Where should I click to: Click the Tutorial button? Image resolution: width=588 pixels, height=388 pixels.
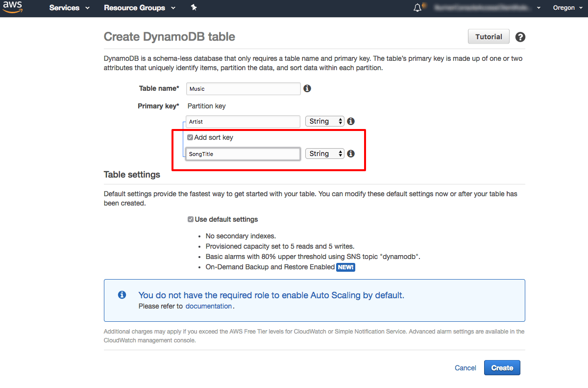489,37
